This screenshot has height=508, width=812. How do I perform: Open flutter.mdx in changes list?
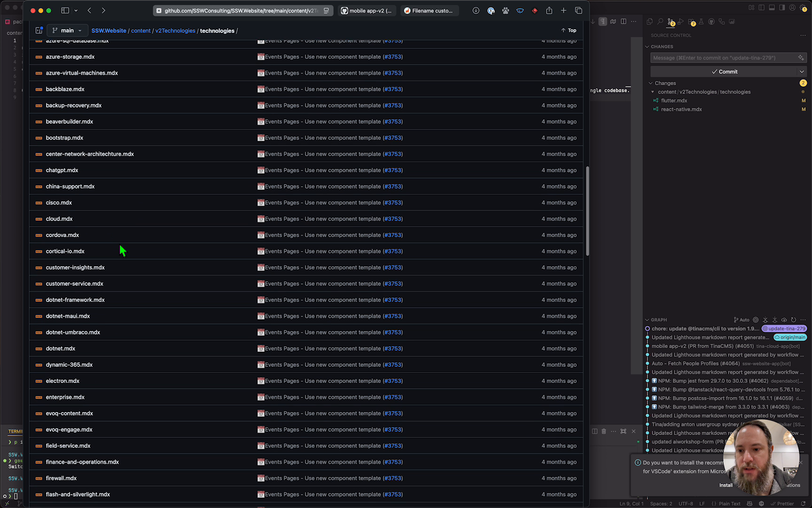[x=674, y=101]
